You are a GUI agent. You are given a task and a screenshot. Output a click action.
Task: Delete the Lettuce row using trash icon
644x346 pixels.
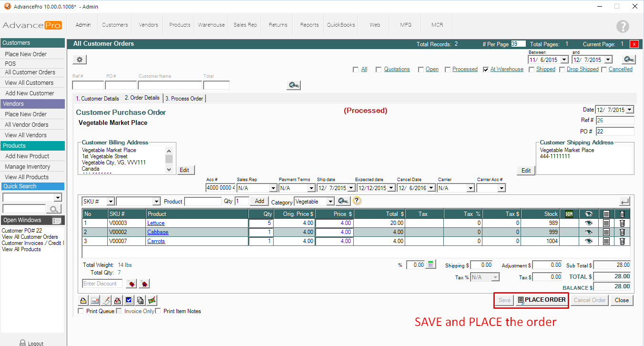point(622,223)
